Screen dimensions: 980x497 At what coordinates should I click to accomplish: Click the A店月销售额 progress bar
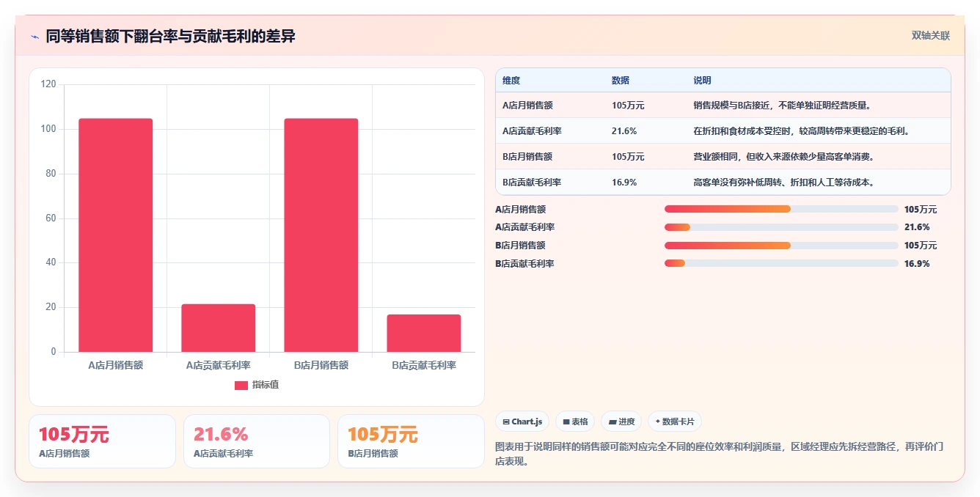781,209
